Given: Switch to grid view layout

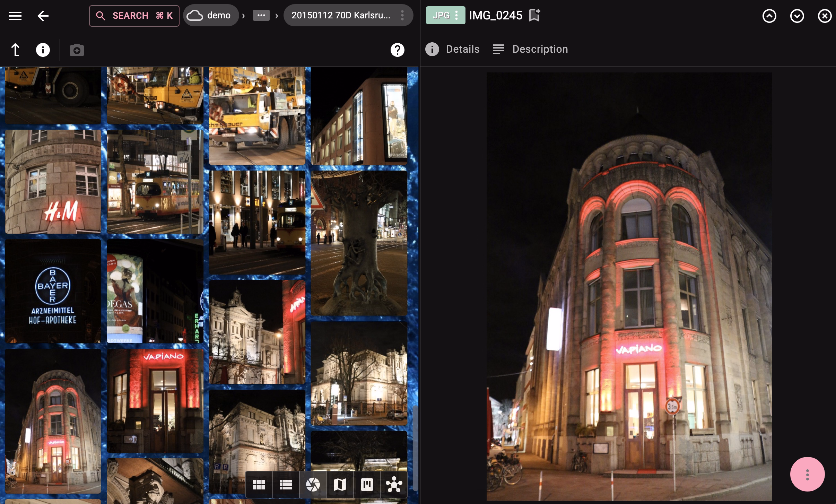Looking at the screenshot, I should [259, 484].
